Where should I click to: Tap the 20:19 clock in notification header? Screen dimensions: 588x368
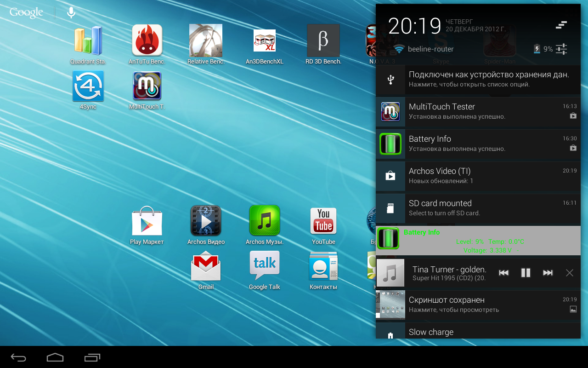click(414, 26)
